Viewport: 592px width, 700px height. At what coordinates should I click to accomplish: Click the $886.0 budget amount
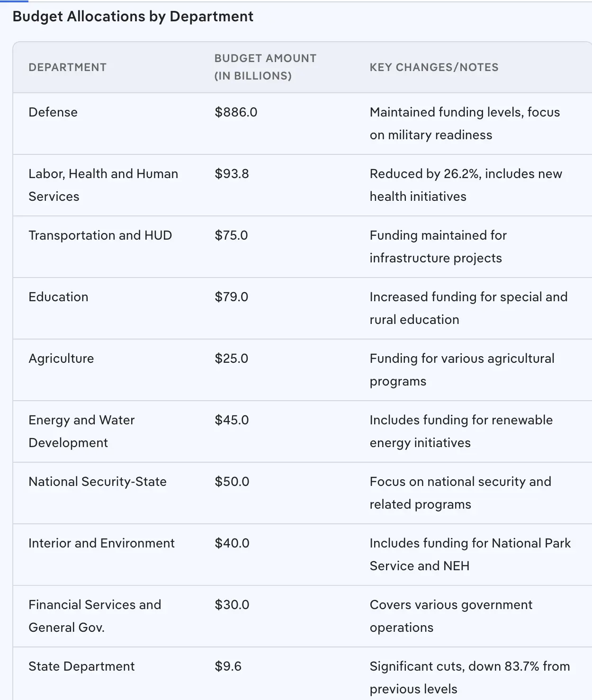click(236, 112)
